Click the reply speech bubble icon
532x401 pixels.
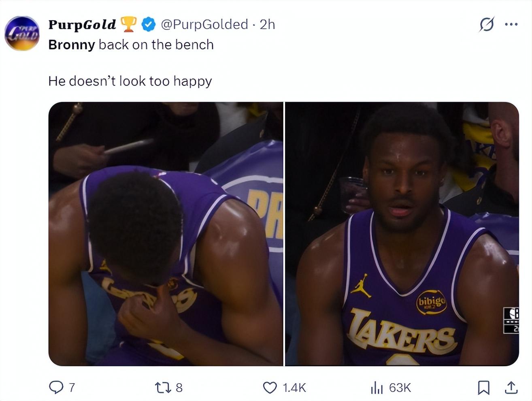[55, 388]
